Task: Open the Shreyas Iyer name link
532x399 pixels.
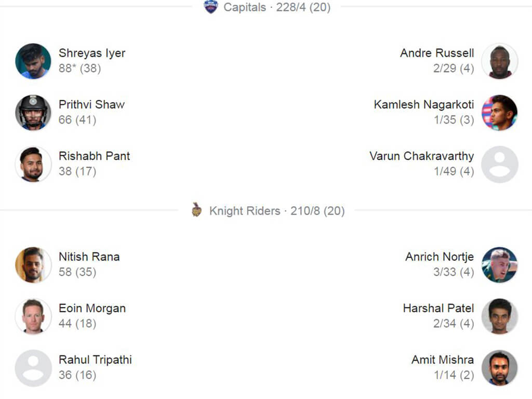Action: (x=92, y=53)
